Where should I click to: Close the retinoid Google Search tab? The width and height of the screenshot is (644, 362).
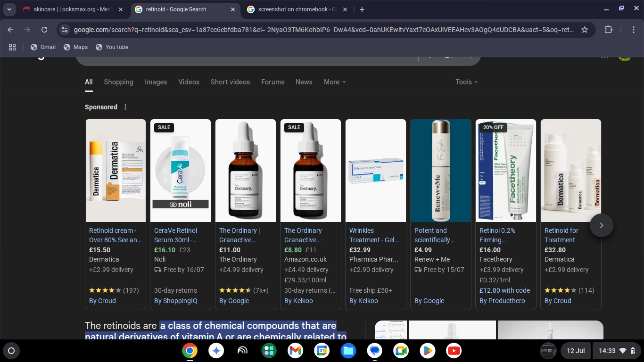point(233,9)
